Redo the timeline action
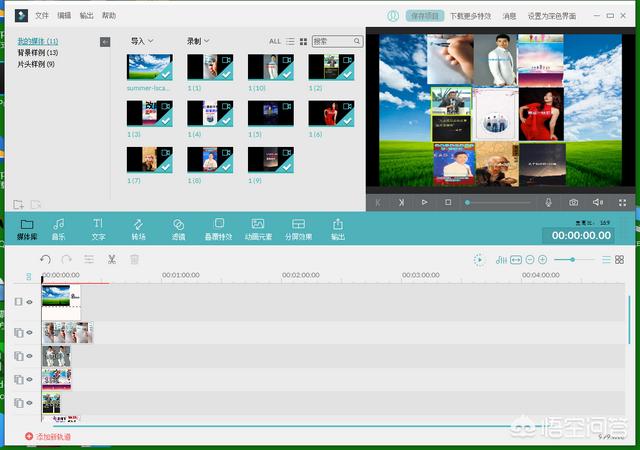 coord(67,259)
